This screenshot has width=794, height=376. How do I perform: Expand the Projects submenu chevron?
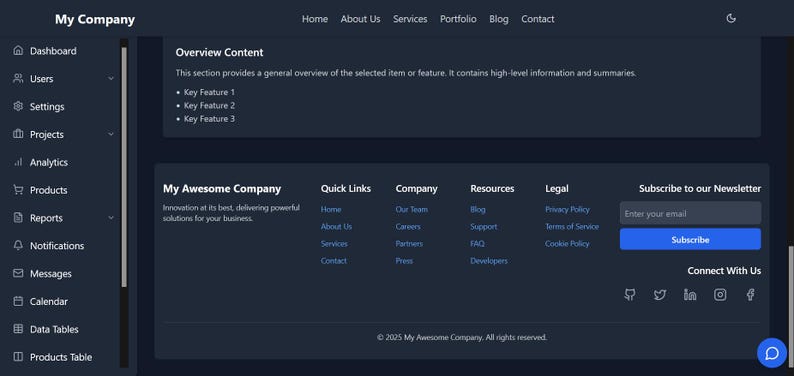pos(111,134)
